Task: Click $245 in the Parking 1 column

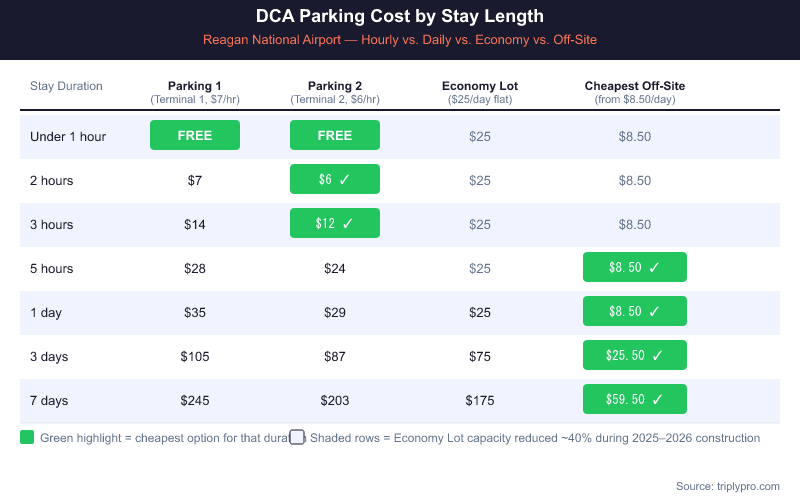Action: [195, 400]
